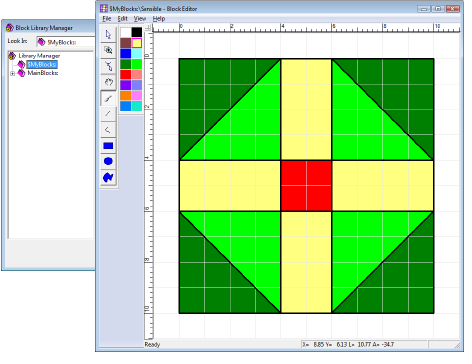472x364 pixels.
Task: Click the 'Ready' status bar text
Action: pyautogui.click(x=152, y=345)
